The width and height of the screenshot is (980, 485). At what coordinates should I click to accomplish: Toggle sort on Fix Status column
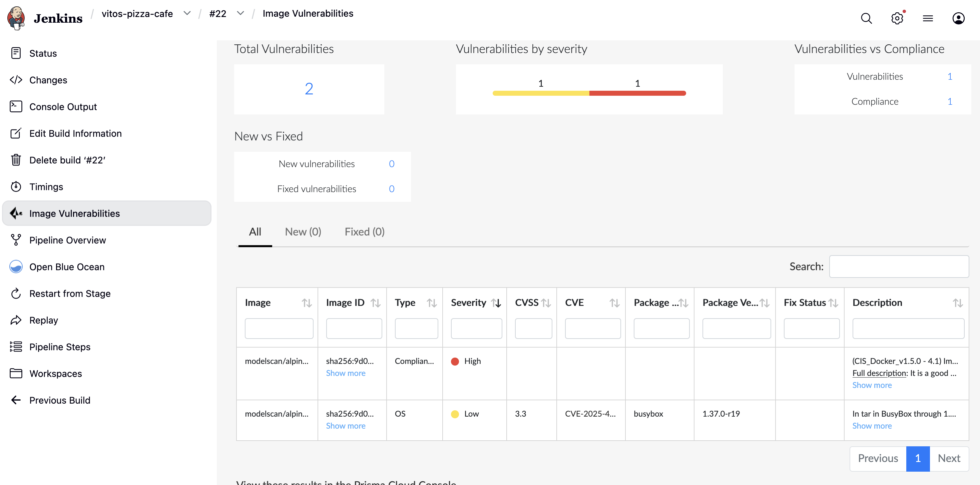point(833,303)
